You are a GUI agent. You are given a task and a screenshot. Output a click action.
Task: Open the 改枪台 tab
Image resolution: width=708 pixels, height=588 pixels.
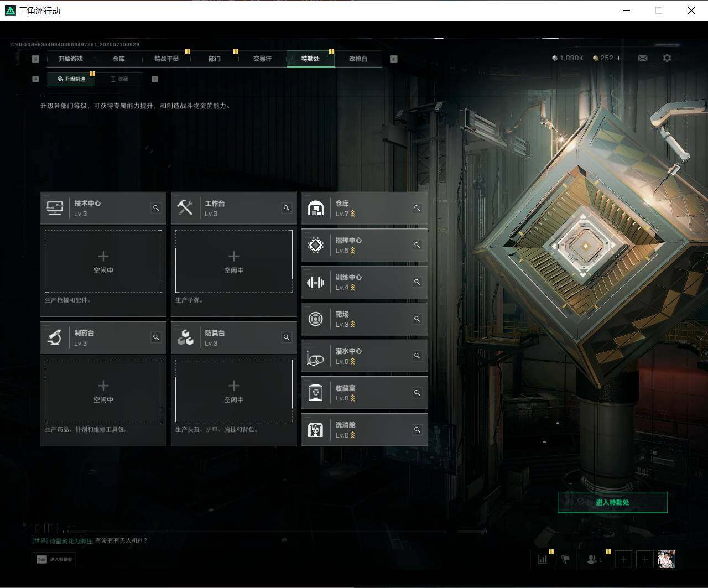click(x=358, y=59)
